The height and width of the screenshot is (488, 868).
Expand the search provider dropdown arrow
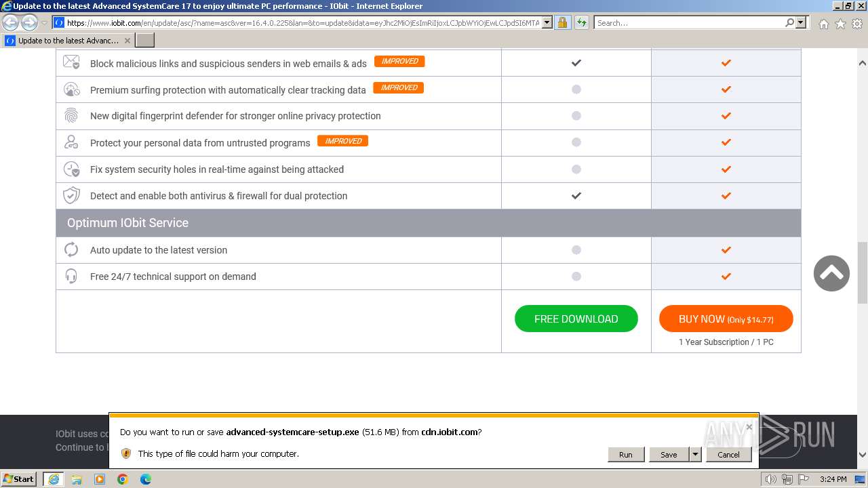click(x=801, y=22)
